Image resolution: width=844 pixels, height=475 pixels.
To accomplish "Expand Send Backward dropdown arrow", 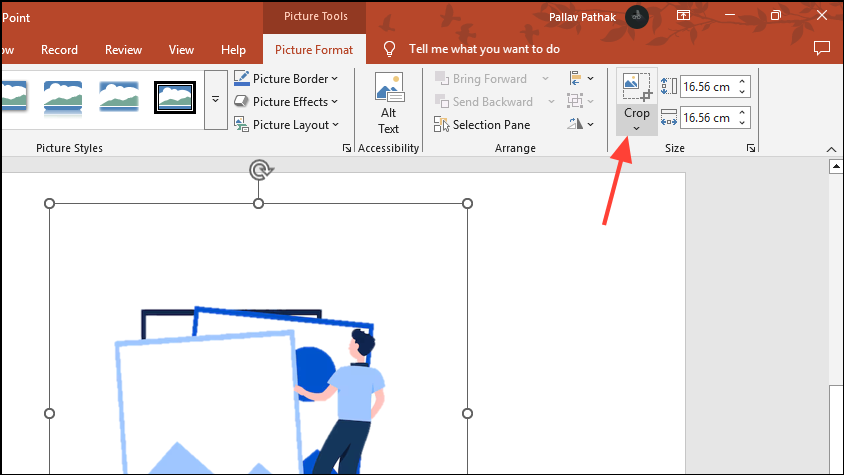I will (551, 102).
